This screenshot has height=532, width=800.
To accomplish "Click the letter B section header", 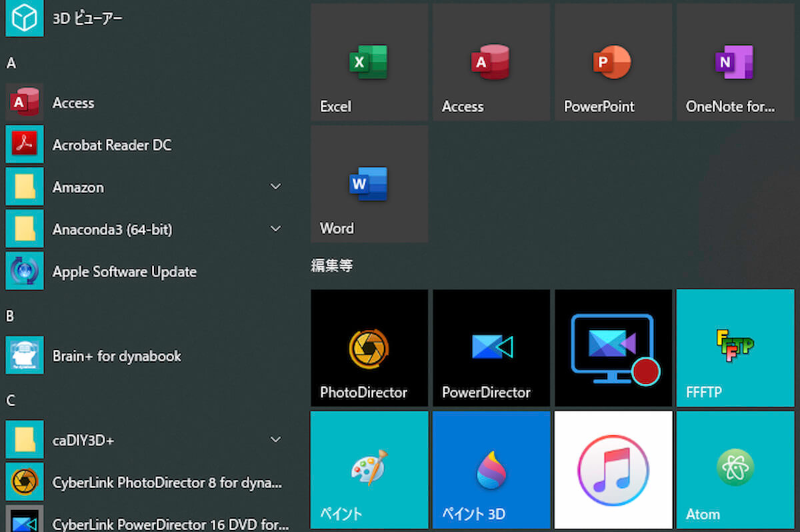I will pyautogui.click(x=10, y=316).
